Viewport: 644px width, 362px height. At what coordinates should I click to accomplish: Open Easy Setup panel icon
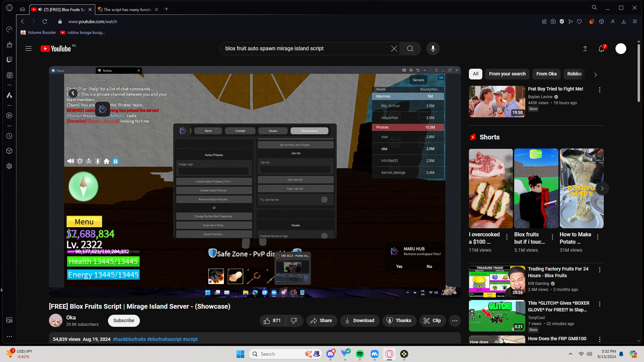click(x=635, y=21)
